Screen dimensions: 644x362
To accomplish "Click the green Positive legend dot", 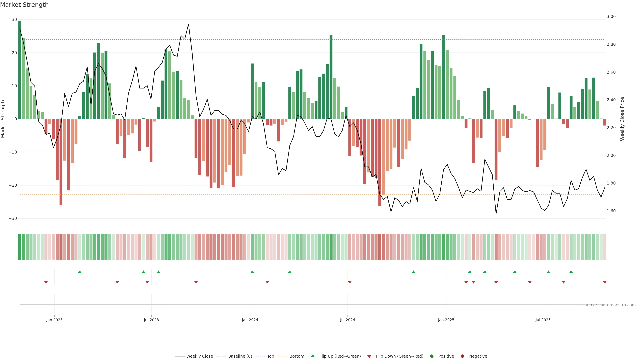I will [x=432, y=356].
